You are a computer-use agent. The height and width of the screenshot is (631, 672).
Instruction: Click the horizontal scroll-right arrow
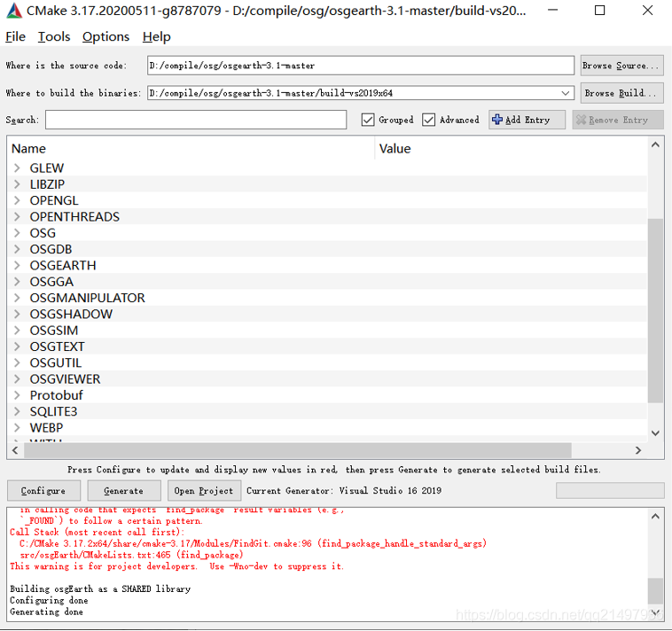[638, 450]
